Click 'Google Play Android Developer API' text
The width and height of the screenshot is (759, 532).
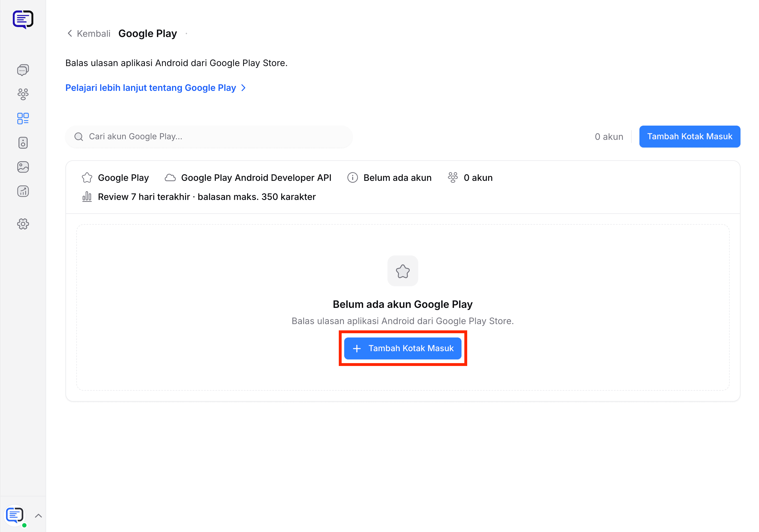256,177
